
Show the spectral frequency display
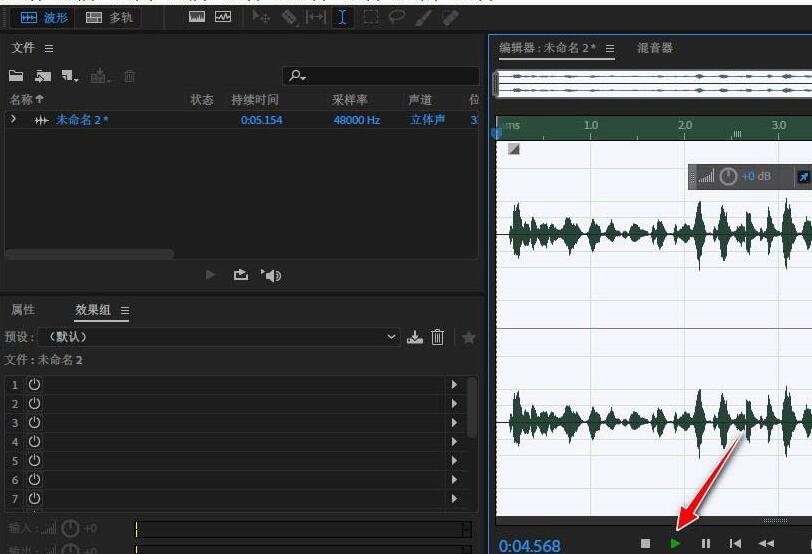click(x=197, y=17)
